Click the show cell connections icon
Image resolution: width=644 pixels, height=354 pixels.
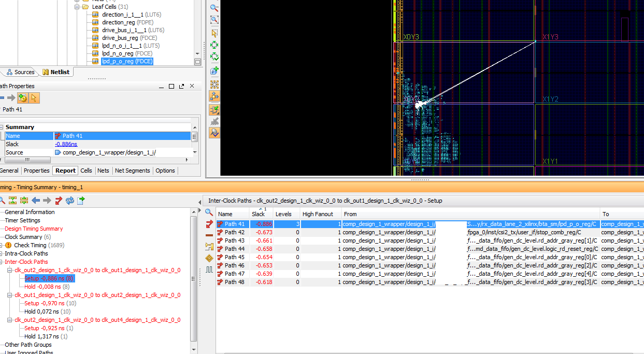214,84
